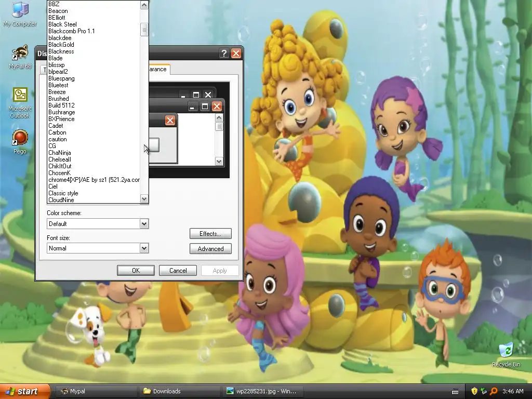
Task: Close the Display Properties dialog
Action: tap(236, 54)
